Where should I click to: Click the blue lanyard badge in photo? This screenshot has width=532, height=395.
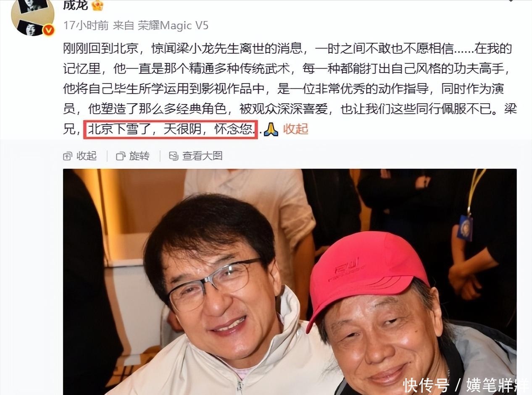(x=465, y=227)
